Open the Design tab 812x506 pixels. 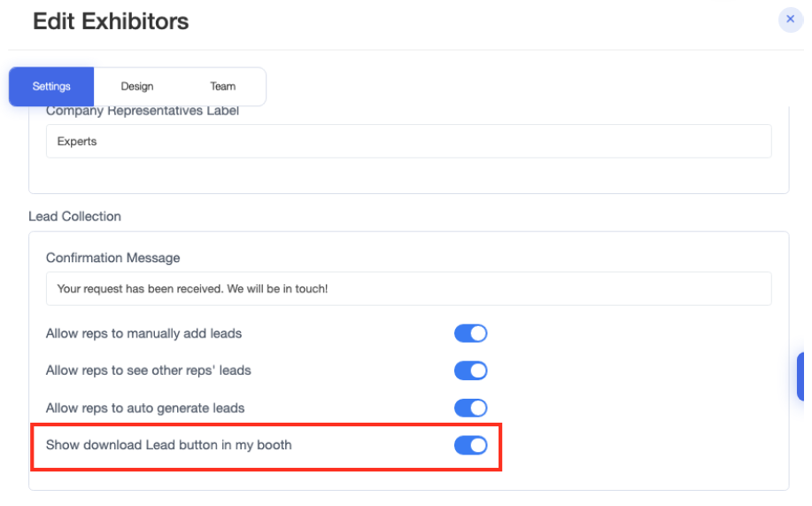click(x=137, y=87)
